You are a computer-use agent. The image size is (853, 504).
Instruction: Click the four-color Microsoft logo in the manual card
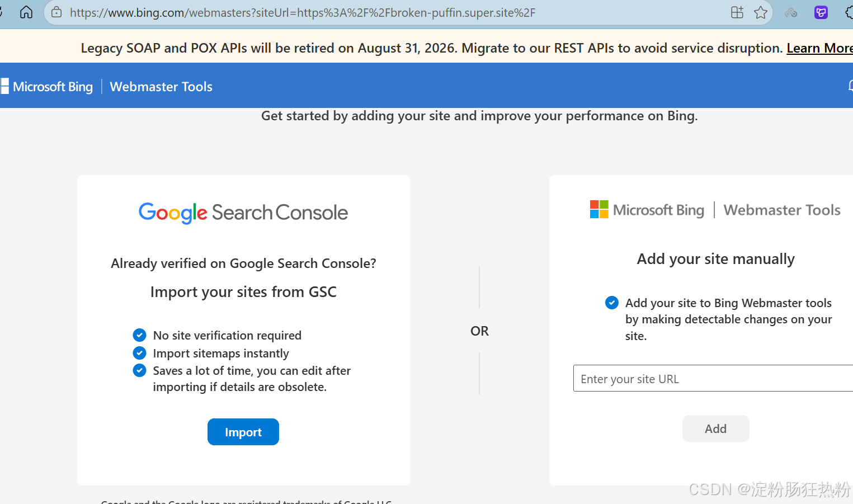(599, 210)
